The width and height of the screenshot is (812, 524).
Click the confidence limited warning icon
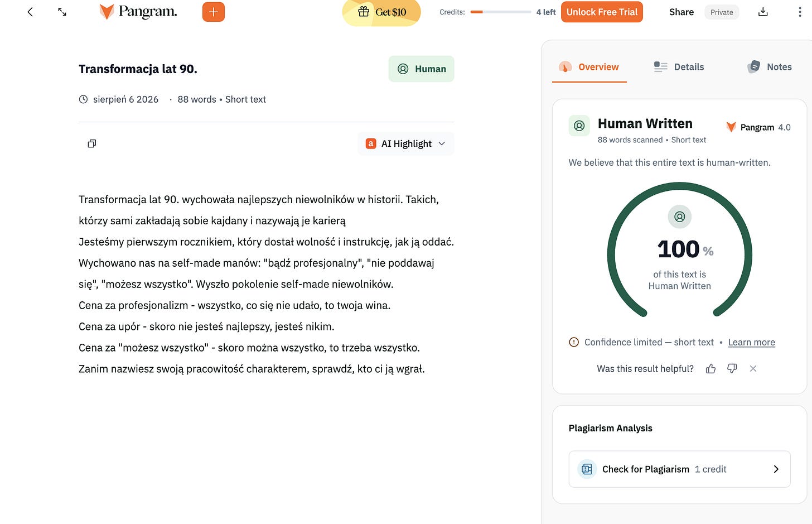click(x=574, y=342)
